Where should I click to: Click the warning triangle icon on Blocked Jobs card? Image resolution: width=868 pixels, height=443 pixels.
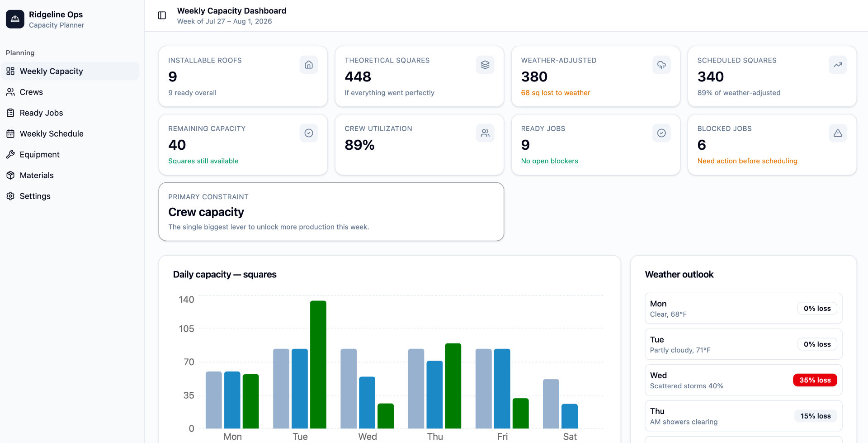point(838,133)
